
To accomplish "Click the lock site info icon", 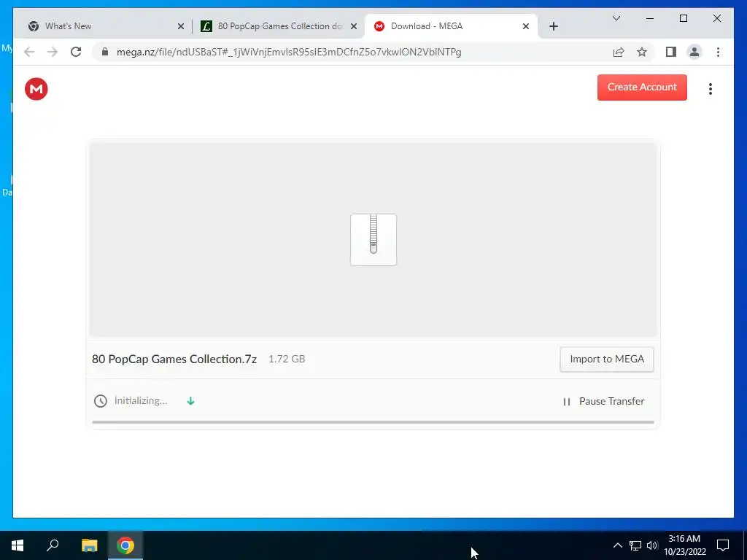I will (105, 52).
